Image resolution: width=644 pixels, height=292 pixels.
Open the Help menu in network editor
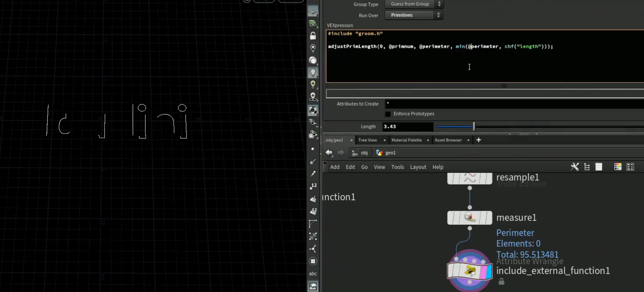point(438,167)
